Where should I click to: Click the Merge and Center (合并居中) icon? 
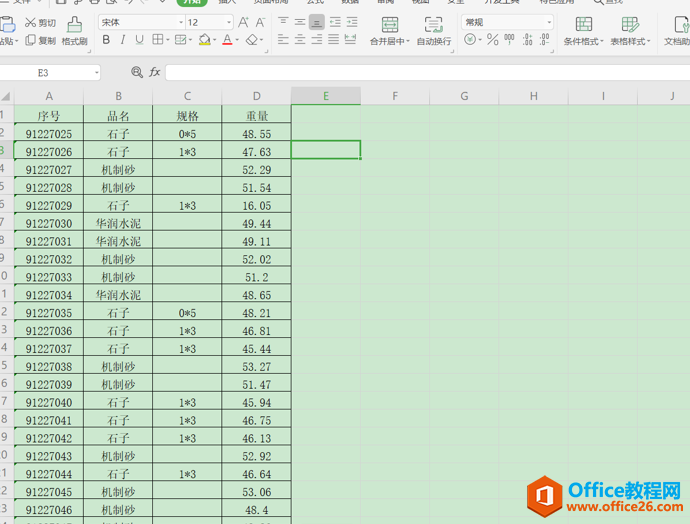coord(389,25)
